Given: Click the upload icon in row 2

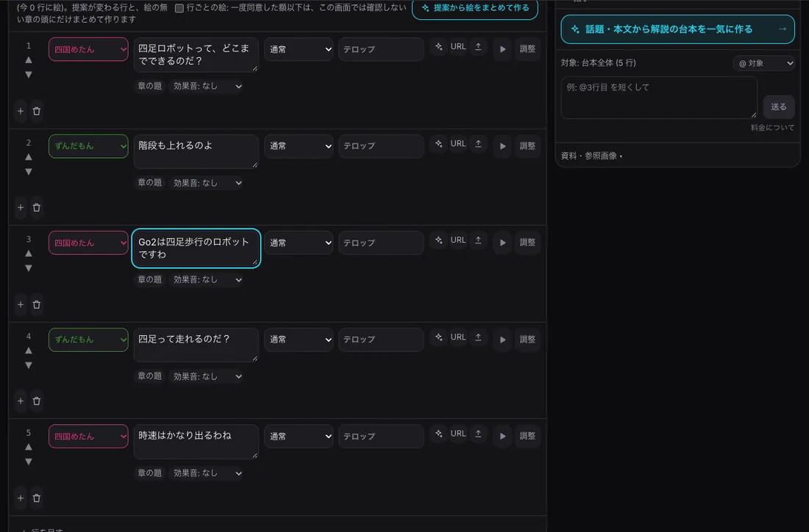Looking at the screenshot, I should pos(478,144).
